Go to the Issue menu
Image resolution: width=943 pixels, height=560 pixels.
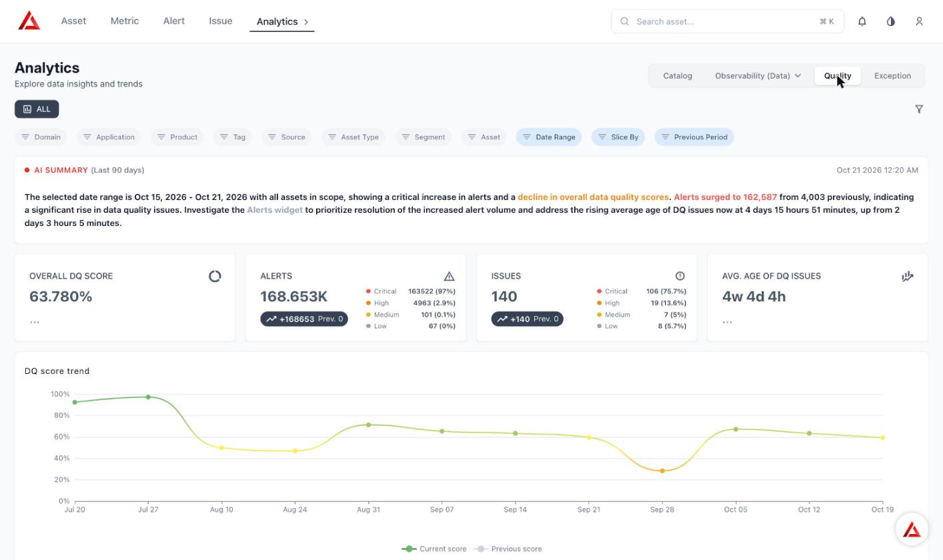click(221, 21)
